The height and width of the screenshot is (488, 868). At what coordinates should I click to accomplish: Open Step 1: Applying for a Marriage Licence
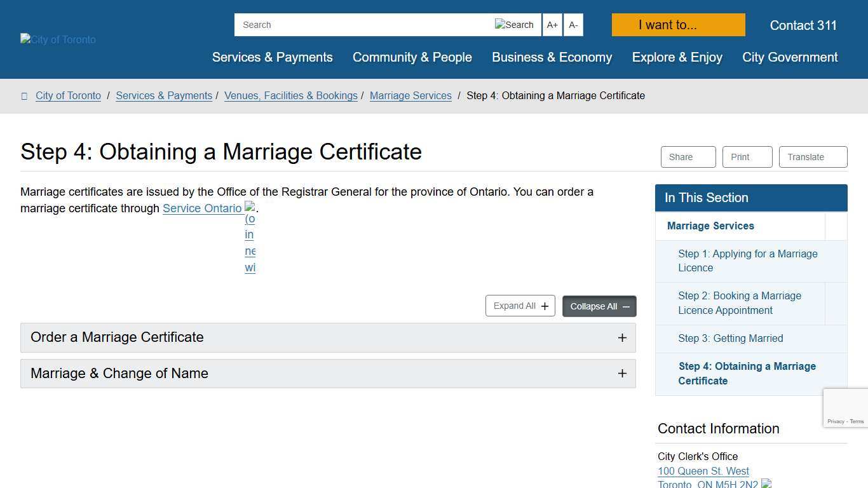click(748, 261)
